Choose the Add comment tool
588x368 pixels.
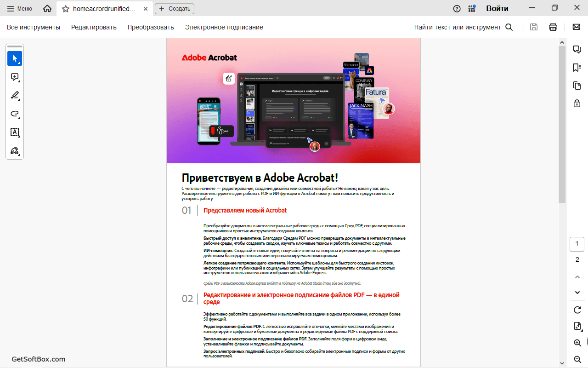tap(15, 77)
